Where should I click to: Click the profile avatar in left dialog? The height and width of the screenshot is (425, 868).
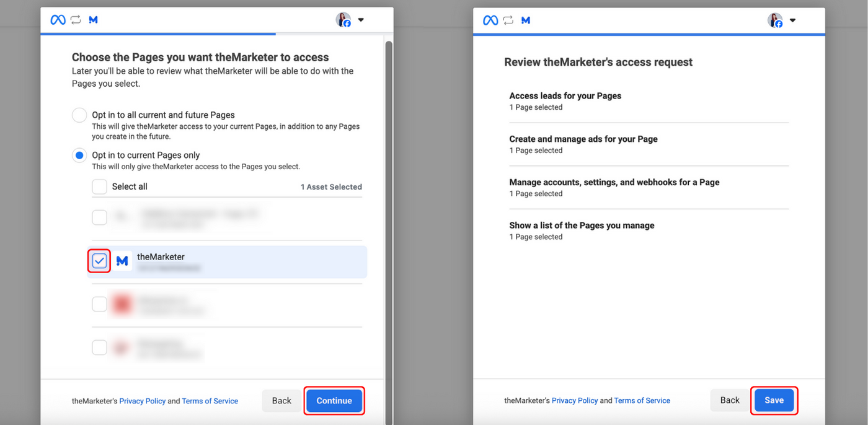coord(343,20)
